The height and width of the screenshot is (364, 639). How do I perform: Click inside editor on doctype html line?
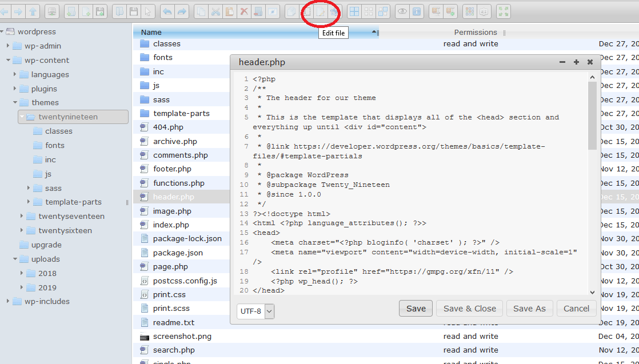click(292, 214)
